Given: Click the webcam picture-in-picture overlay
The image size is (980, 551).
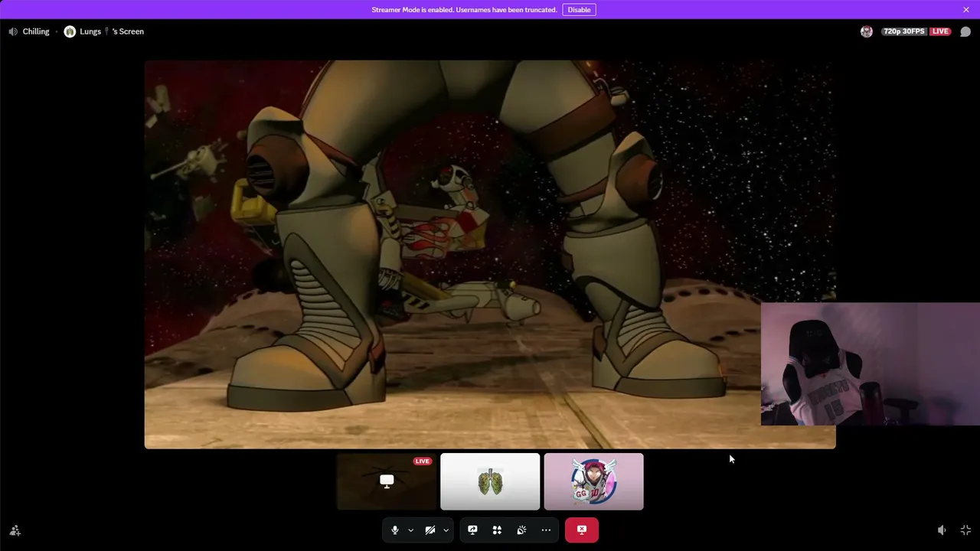Looking at the screenshot, I should pos(871,364).
